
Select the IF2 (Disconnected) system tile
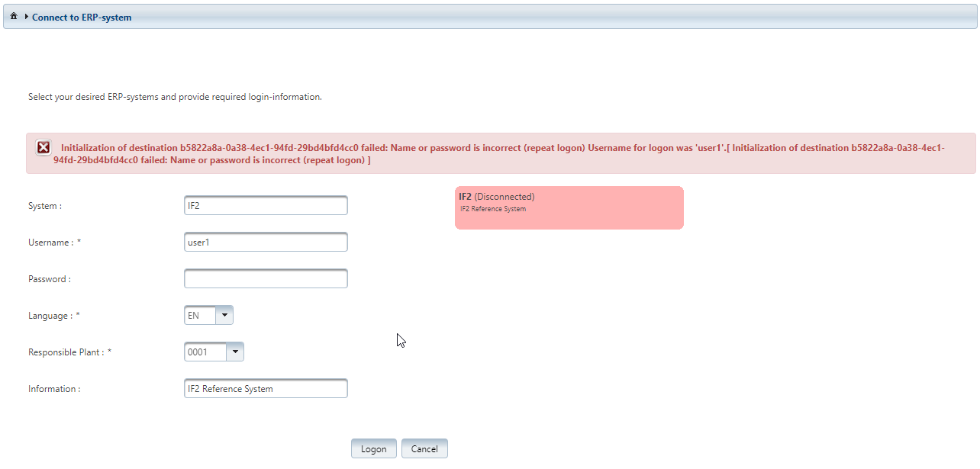click(x=569, y=207)
